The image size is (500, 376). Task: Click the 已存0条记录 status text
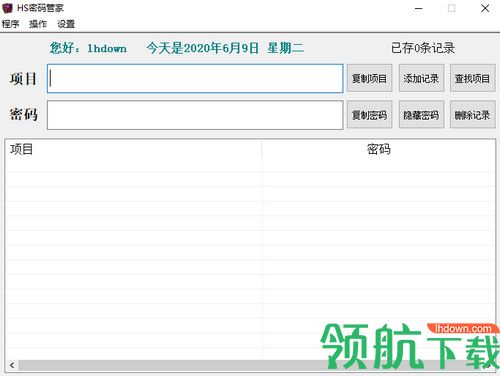click(423, 48)
